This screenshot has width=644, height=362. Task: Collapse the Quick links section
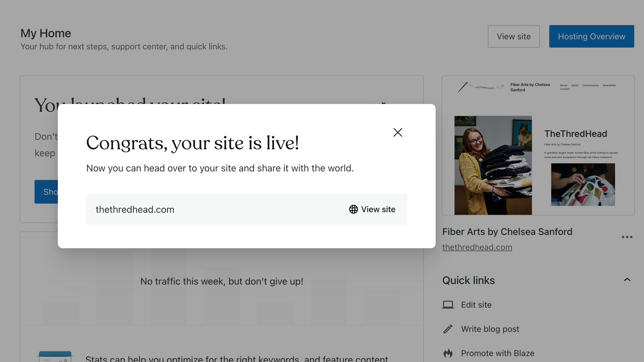coord(627,280)
